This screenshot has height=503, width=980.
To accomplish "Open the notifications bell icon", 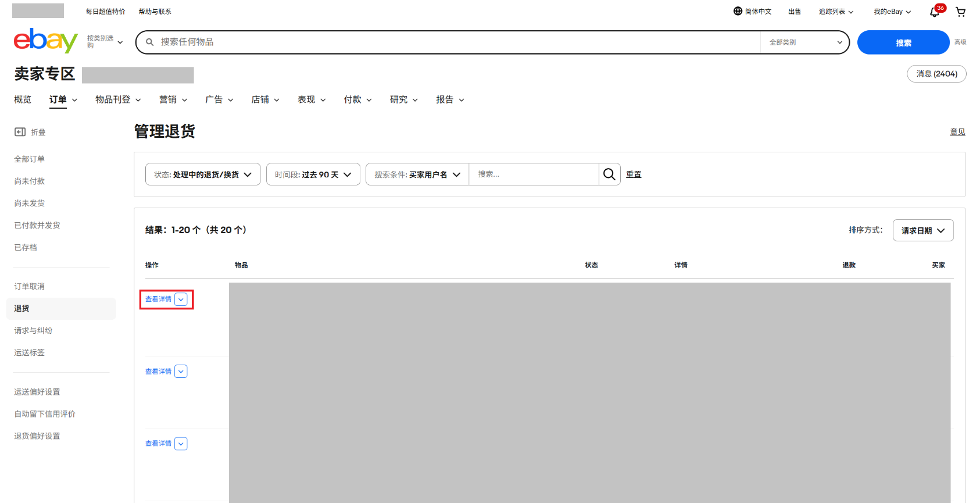I will (x=935, y=12).
